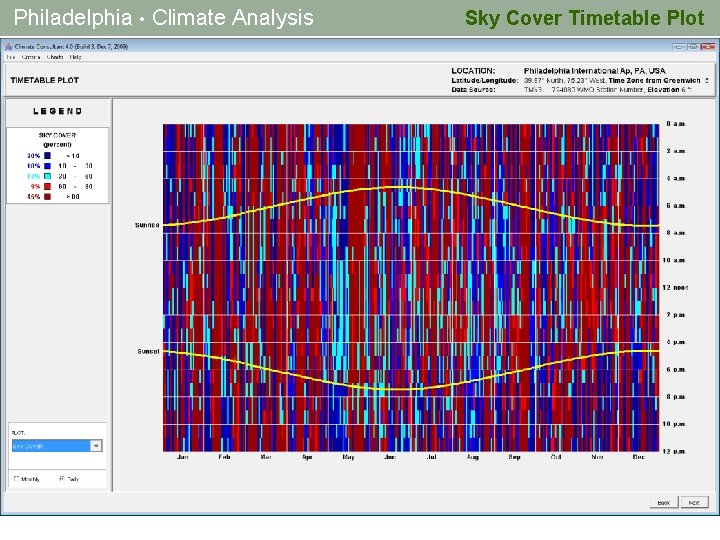Click the Jul month label
Screen dimensions: 720x540
tap(432, 457)
